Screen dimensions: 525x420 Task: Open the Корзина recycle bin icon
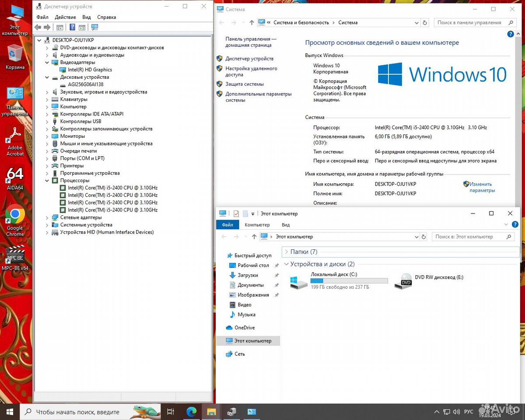[15, 57]
